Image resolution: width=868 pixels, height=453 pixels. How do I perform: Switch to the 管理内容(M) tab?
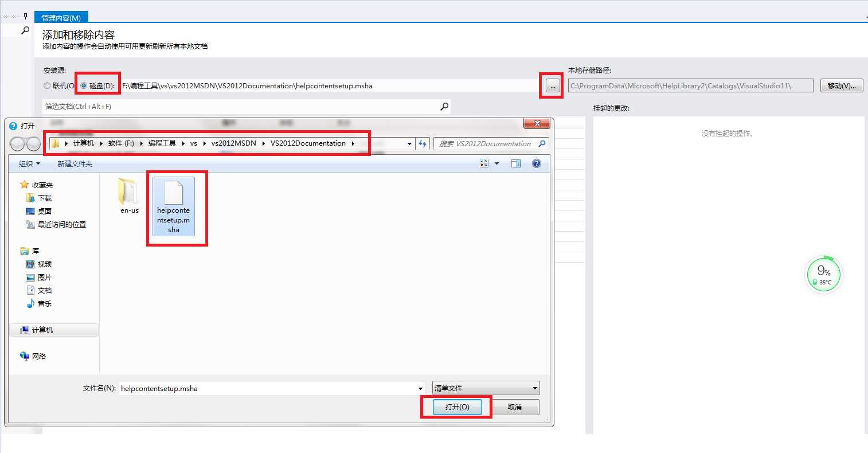61,18
